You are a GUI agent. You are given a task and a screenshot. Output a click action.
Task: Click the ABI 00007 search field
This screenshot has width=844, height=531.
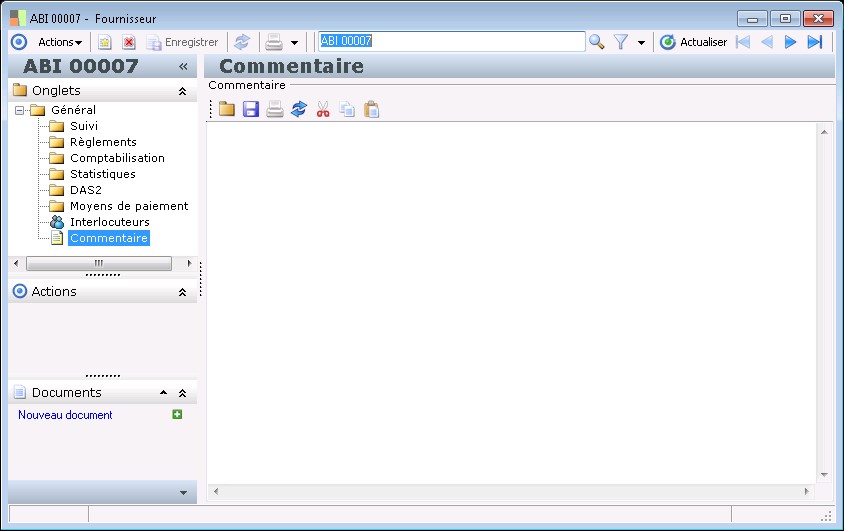click(x=451, y=41)
